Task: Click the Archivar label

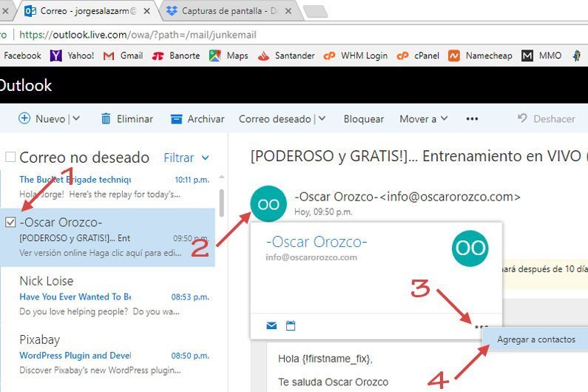Action: tap(206, 119)
